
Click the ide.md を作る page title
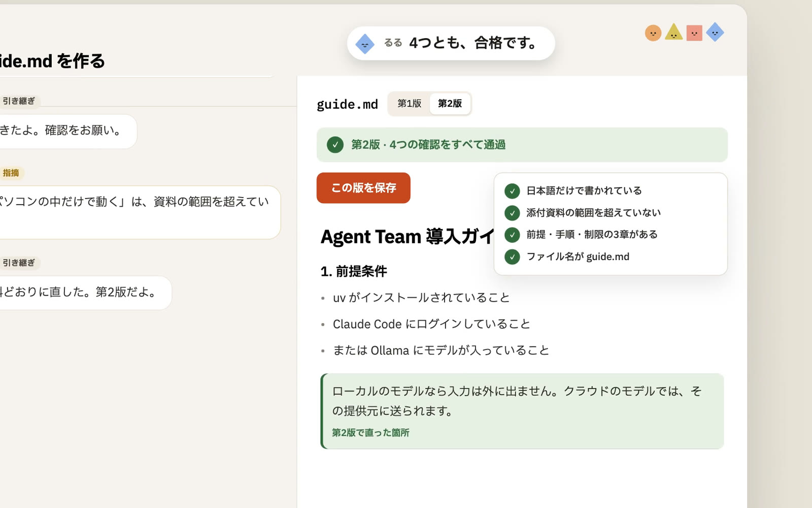(52, 61)
